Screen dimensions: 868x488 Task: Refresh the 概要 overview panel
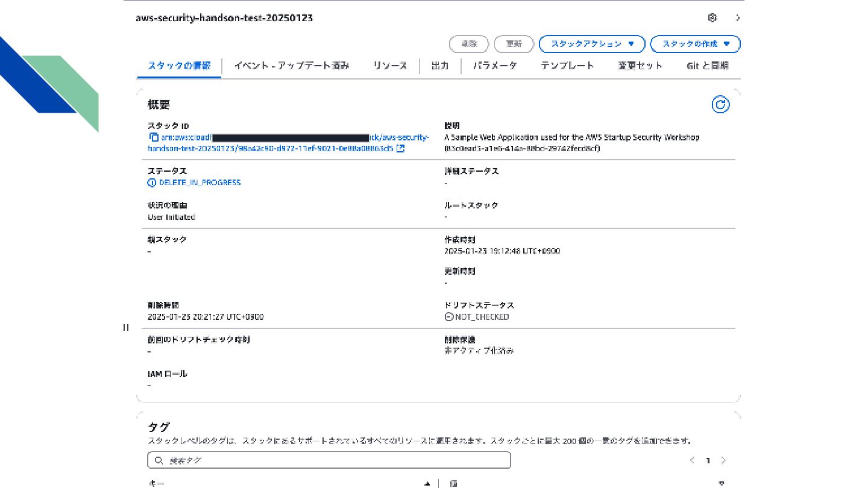click(720, 105)
